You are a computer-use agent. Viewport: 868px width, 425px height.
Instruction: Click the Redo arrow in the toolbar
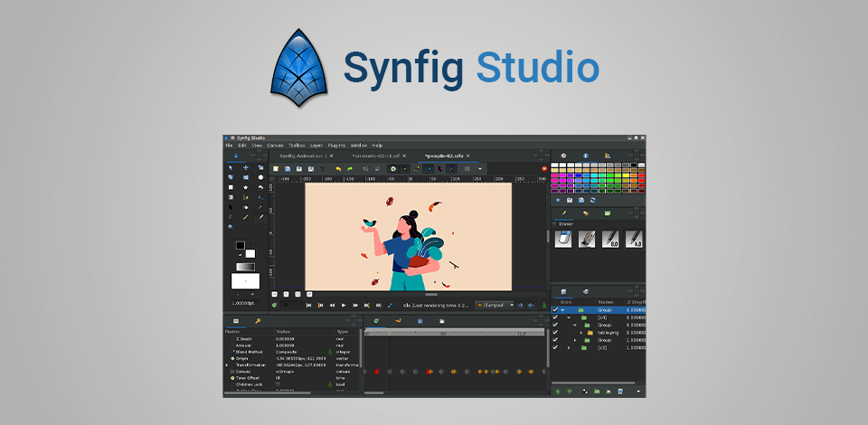350,168
